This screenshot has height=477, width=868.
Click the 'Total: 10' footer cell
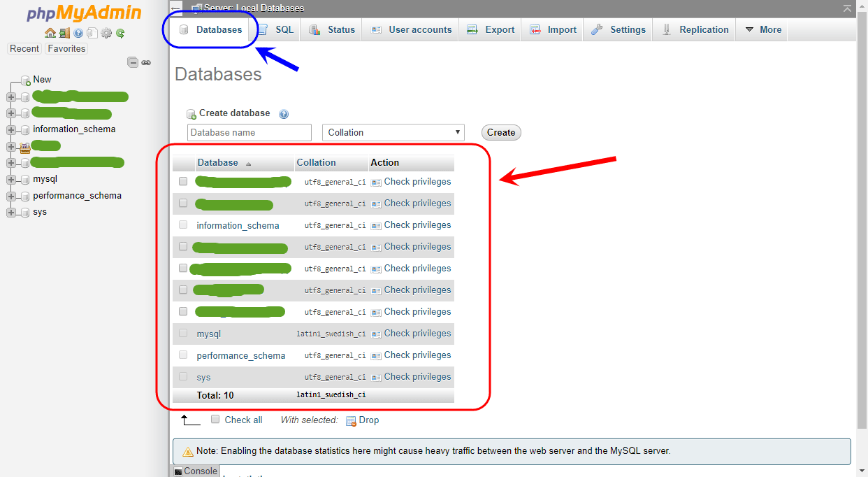[215, 395]
